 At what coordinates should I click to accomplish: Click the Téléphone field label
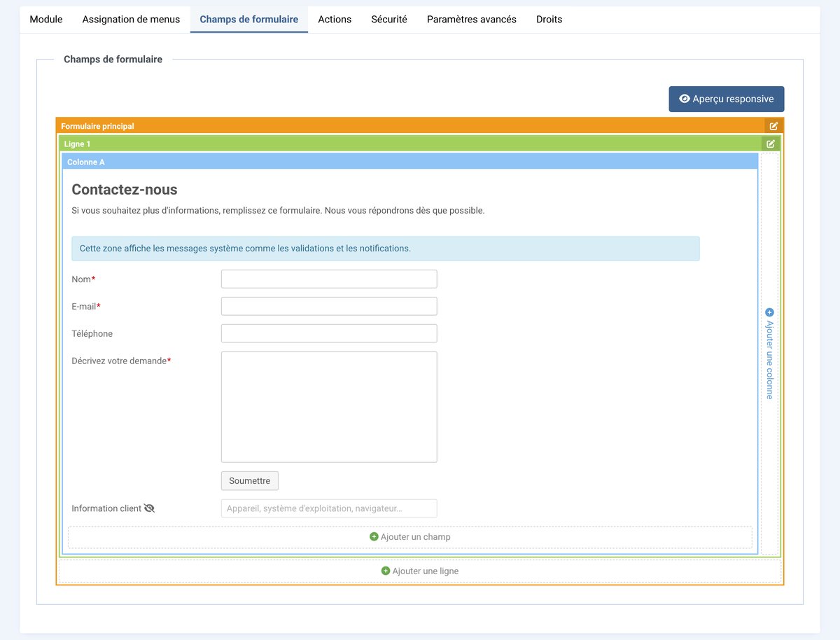coord(92,334)
